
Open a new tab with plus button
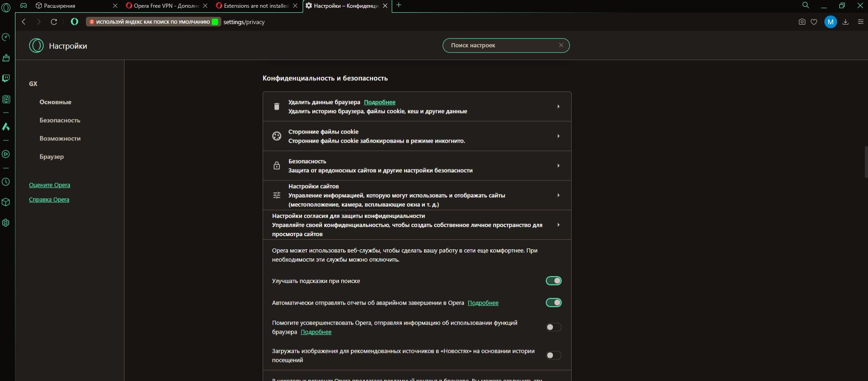point(399,5)
